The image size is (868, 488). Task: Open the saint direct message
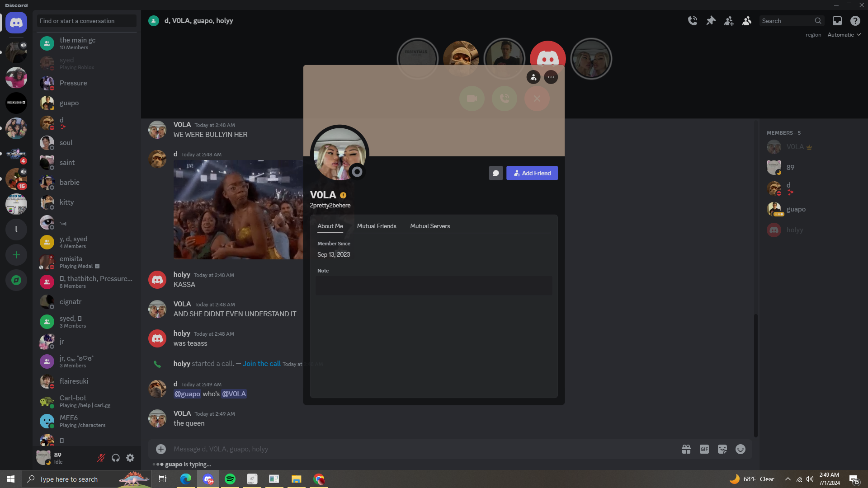click(x=87, y=163)
